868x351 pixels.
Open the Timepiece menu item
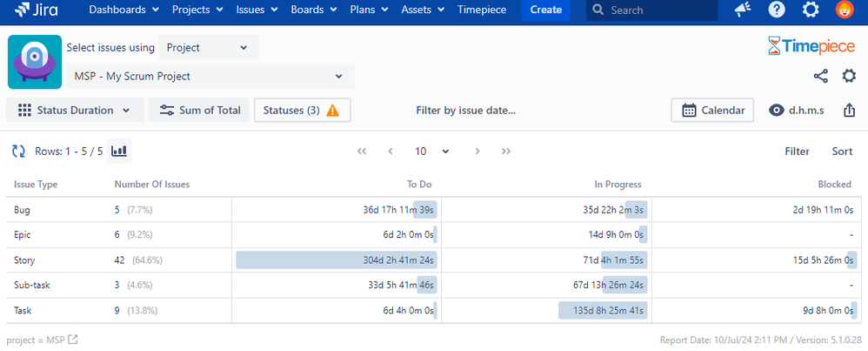click(480, 10)
